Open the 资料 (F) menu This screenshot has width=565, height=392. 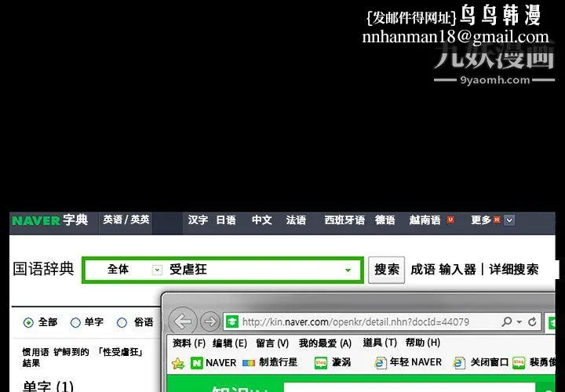coord(189,343)
